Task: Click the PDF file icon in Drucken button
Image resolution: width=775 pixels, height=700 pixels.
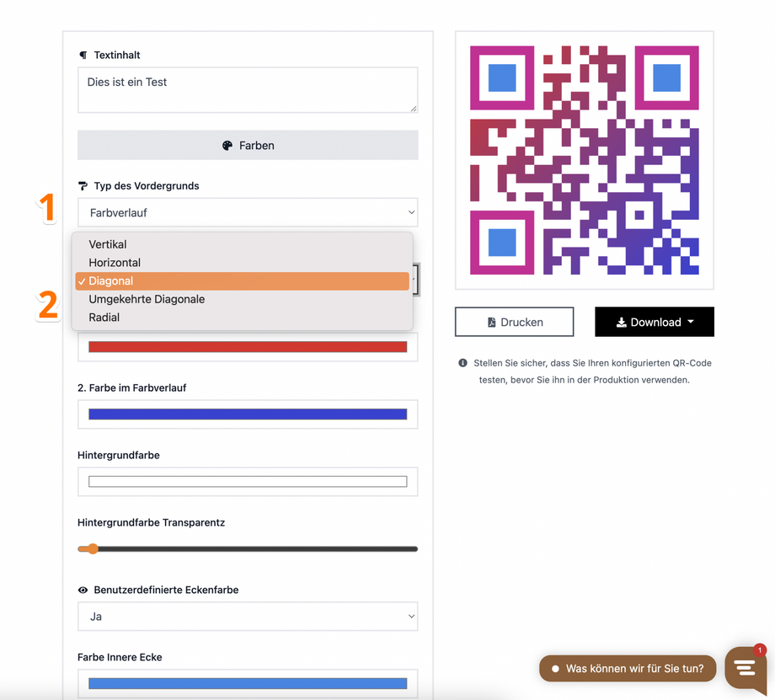Action: pyautogui.click(x=491, y=323)
